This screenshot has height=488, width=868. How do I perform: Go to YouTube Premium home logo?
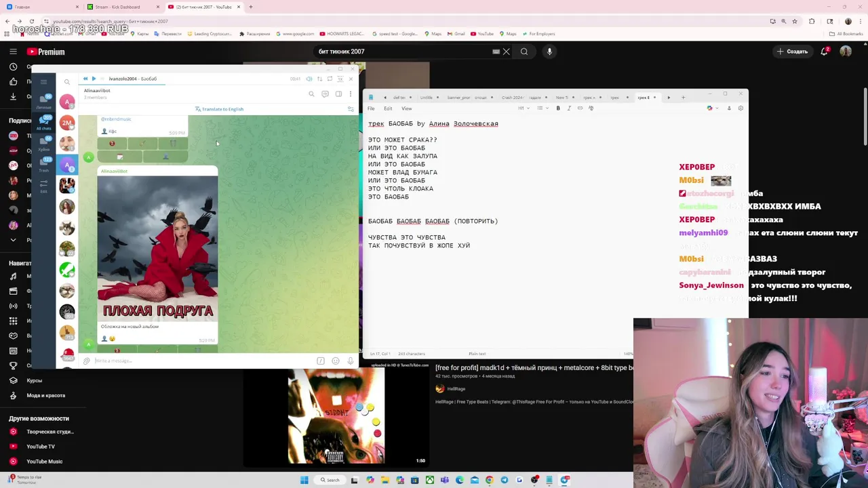coord(46,52)
